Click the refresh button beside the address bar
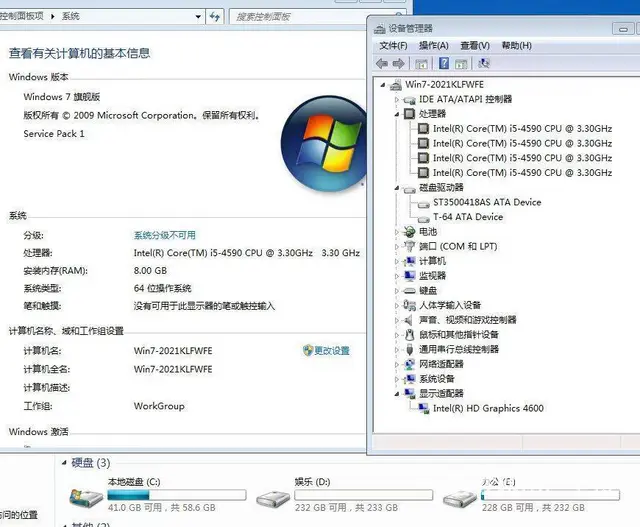This screenshot has height=527, width=640. coord(215,17)
